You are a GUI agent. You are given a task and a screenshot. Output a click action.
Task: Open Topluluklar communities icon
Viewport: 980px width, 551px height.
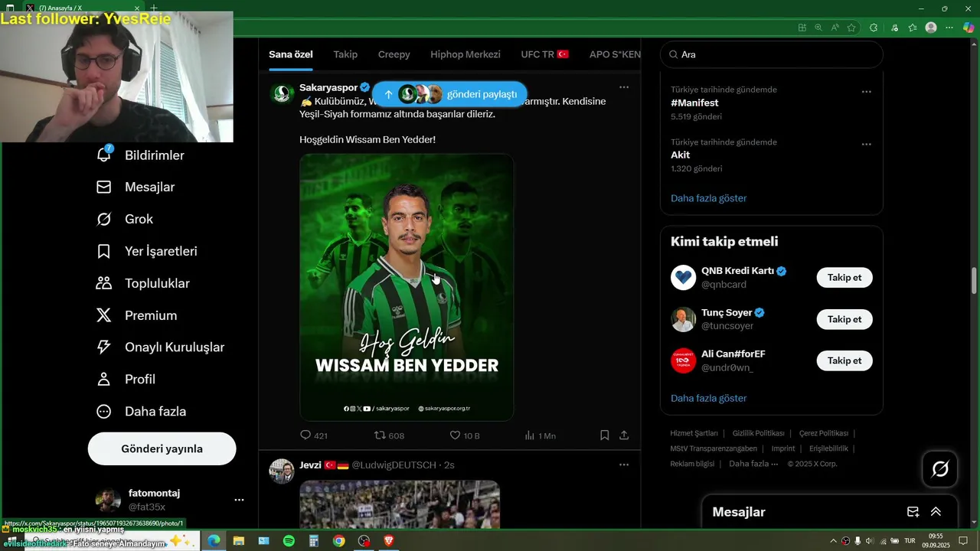(104, 283)
